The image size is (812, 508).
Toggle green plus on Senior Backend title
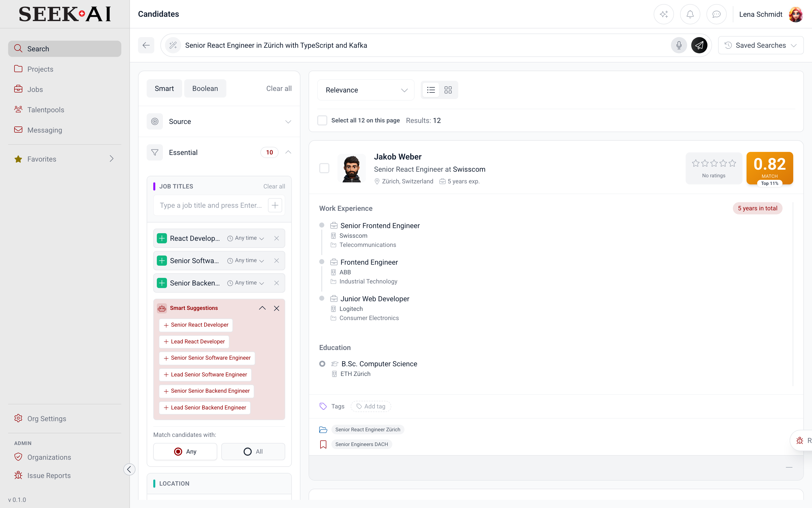[162, 283]
